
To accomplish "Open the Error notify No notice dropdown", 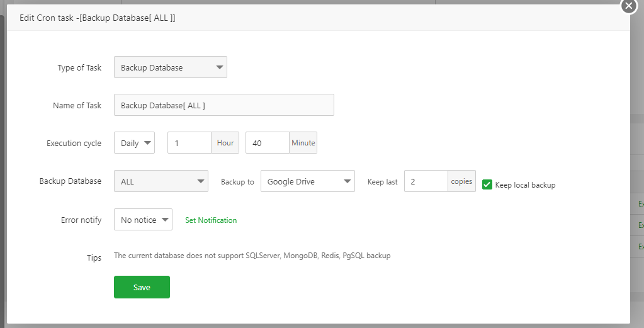I will (143, 220).
